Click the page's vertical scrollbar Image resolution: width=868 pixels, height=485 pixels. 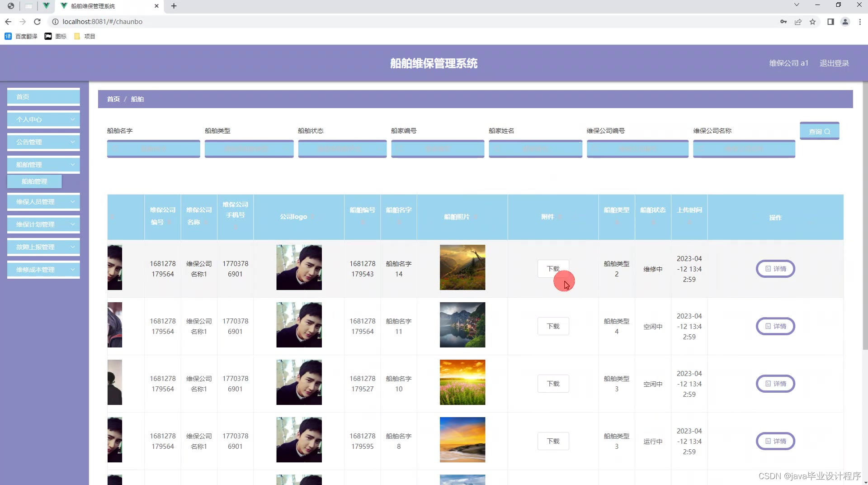[865, 215]
